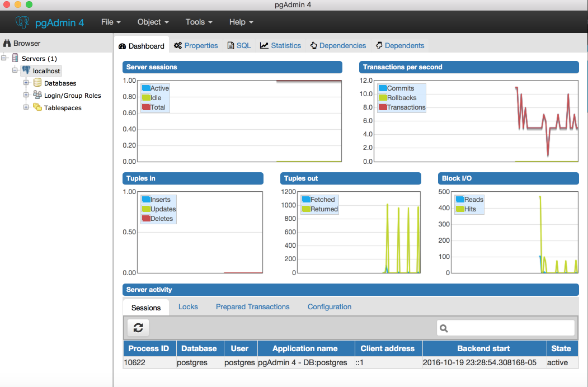This screenshot has height=387, width=588.
Task: Click the Dependents tab hand icon
Action: click(379, 45)
